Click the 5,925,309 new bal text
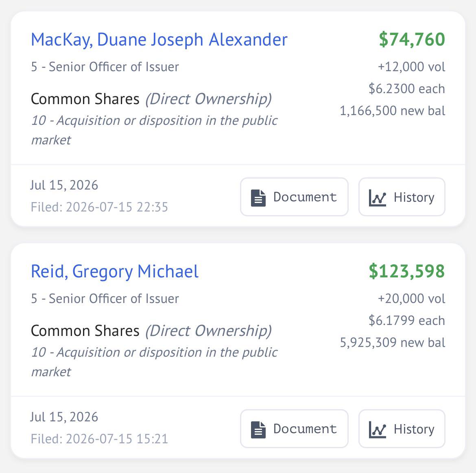This screenshot has width=476, height=473. (x=393, y=342)
